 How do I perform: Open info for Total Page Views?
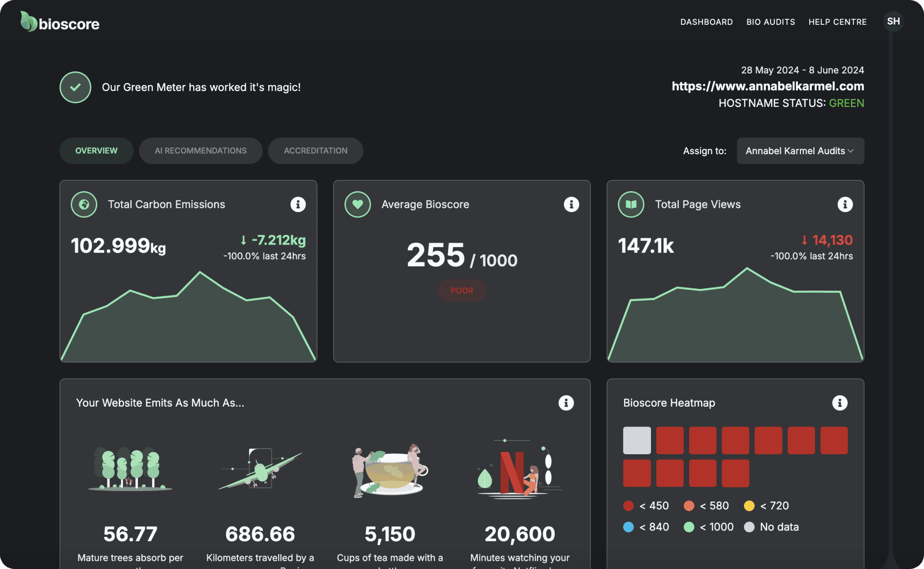coord(845,204)
